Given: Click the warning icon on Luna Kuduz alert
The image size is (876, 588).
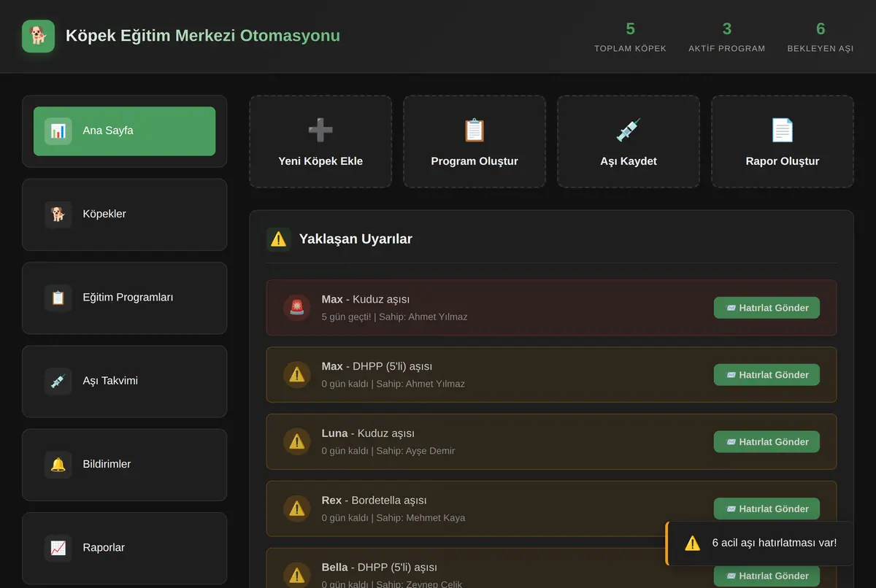Looking at the screenshot, I should 297,442.
